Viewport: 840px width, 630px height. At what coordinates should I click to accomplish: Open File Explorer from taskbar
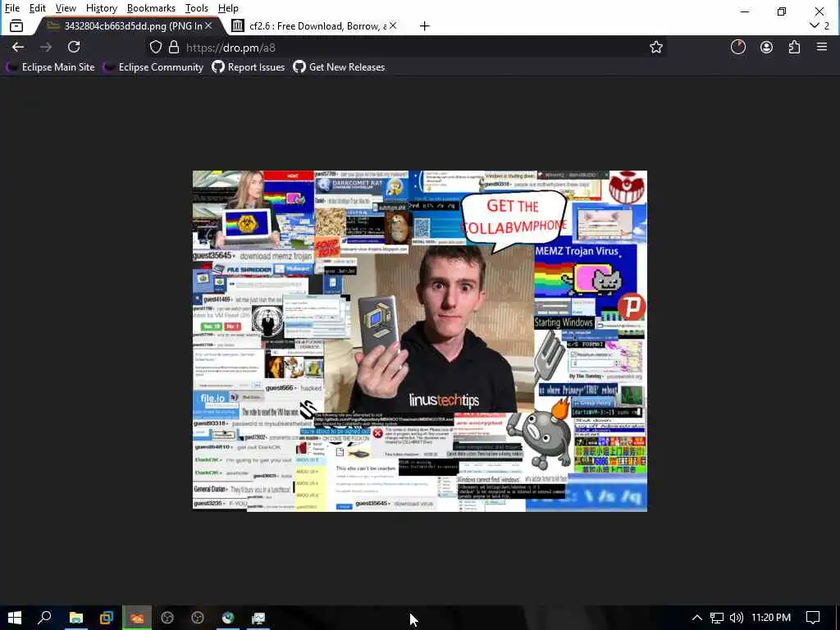[x=76, y=618]
